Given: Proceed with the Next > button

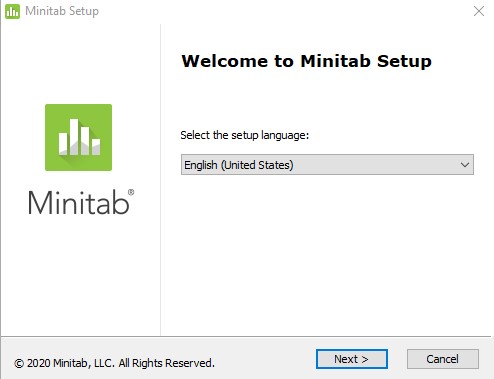Looking at the screenshot, I should (352, 359).
